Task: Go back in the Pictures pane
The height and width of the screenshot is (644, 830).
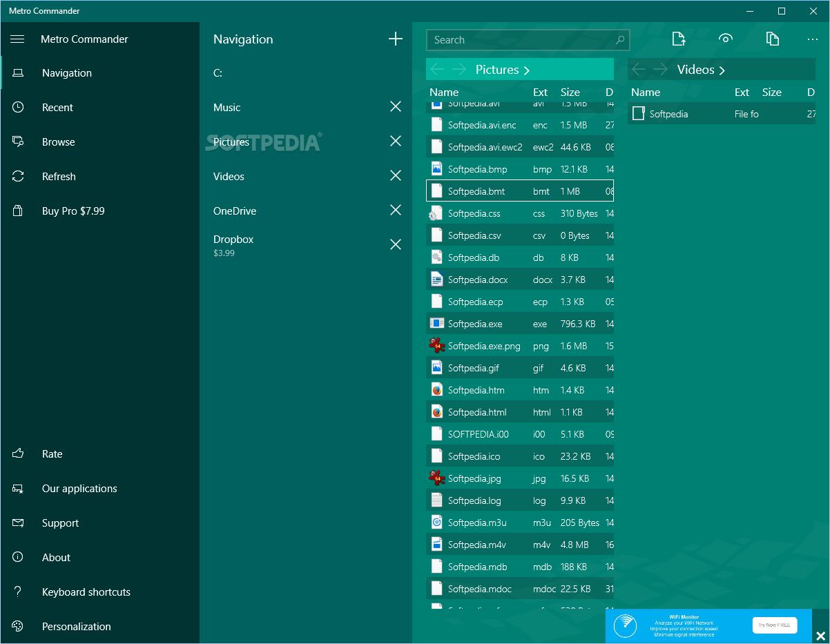Action: (x=437, y=70)
